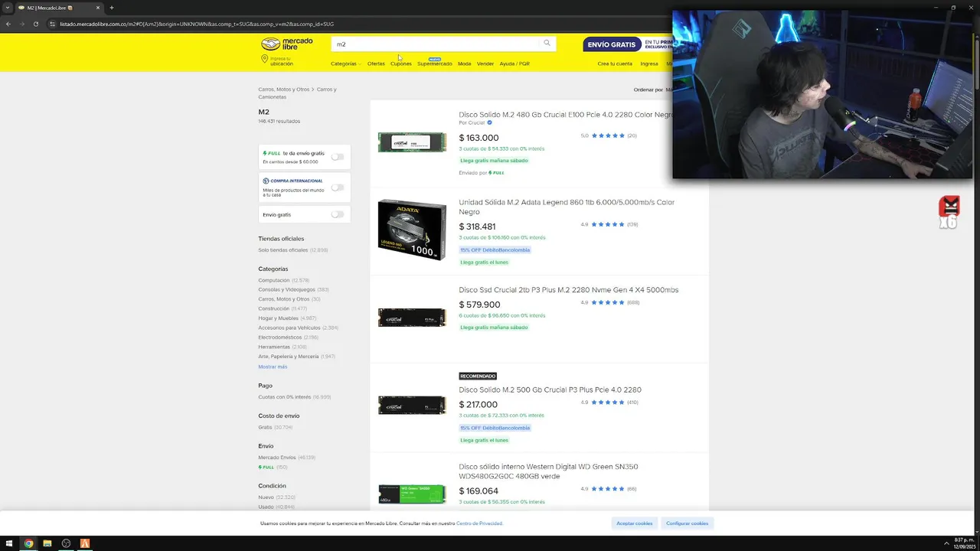Open the Cupones menu item
The width and height of the screenshot is (980, 551).
coord(401,64)
